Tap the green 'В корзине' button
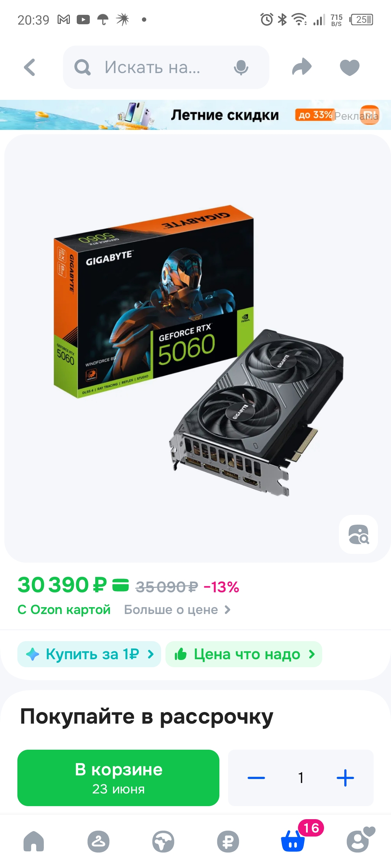This screenshot has height=868, width=391. pos(118,778)
